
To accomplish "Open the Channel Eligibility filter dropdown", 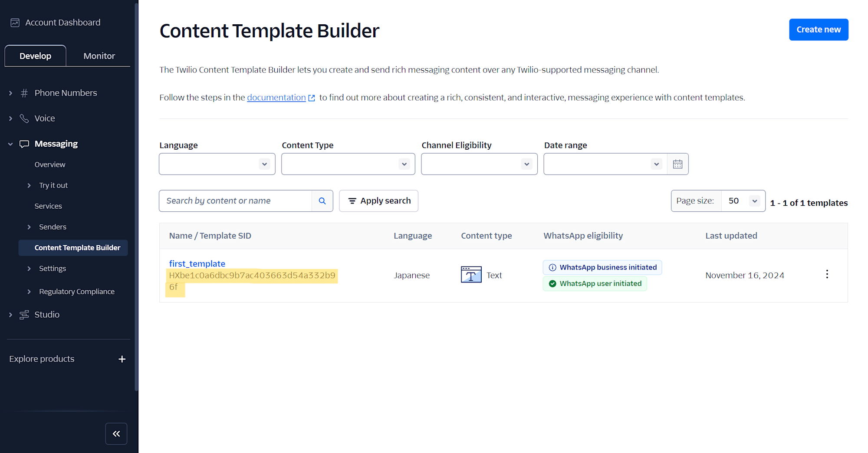I will tap(479, 164).
